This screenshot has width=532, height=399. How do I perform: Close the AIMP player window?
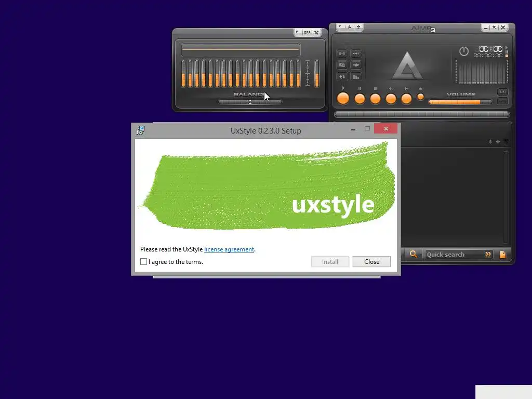(x=503, y=28)
